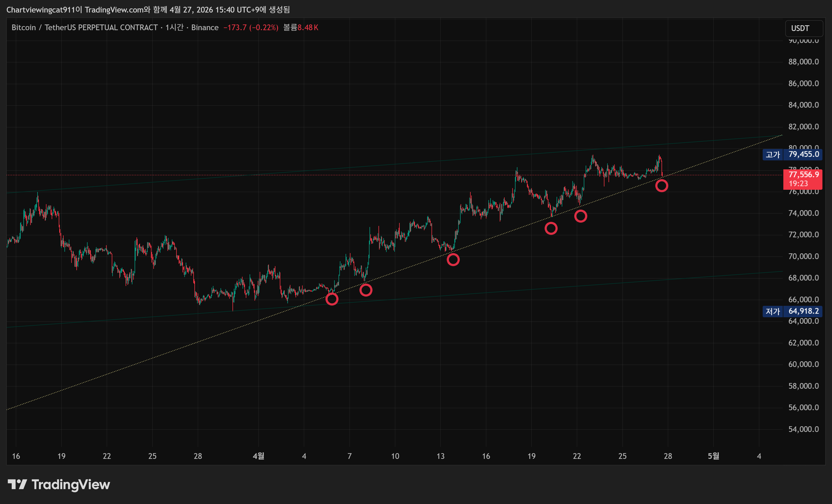832x504 pixels.
Task: Click the leftmost red circle marker
Action: [332, 299]
